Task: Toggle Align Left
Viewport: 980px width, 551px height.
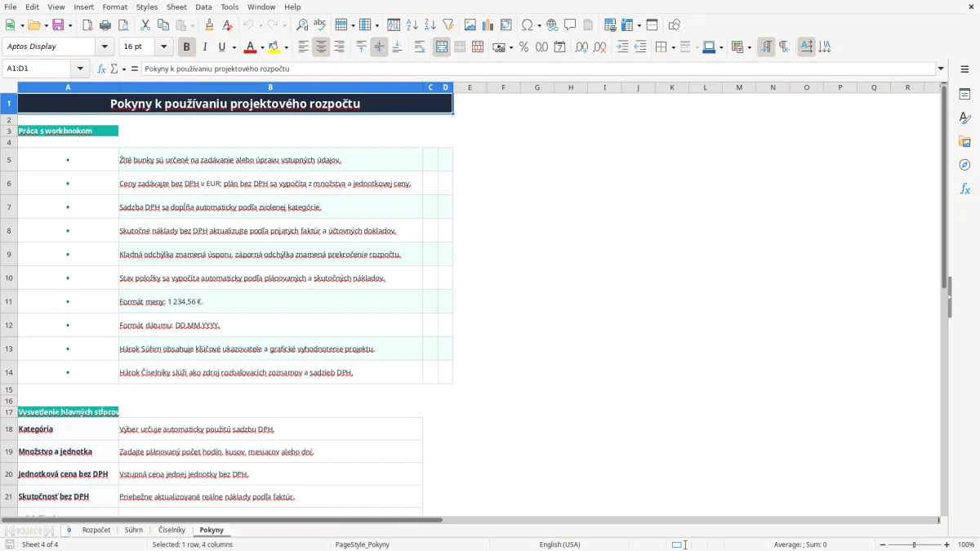Action: pos(303,47)
